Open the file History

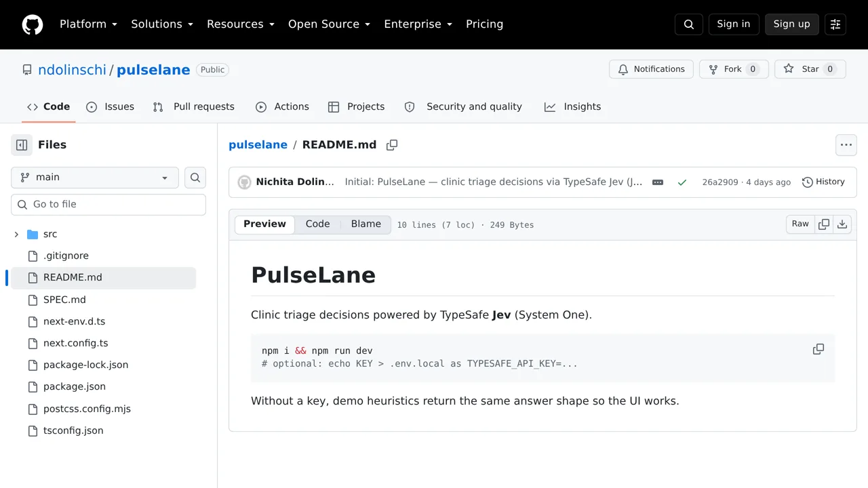click(x=823, y=182)
